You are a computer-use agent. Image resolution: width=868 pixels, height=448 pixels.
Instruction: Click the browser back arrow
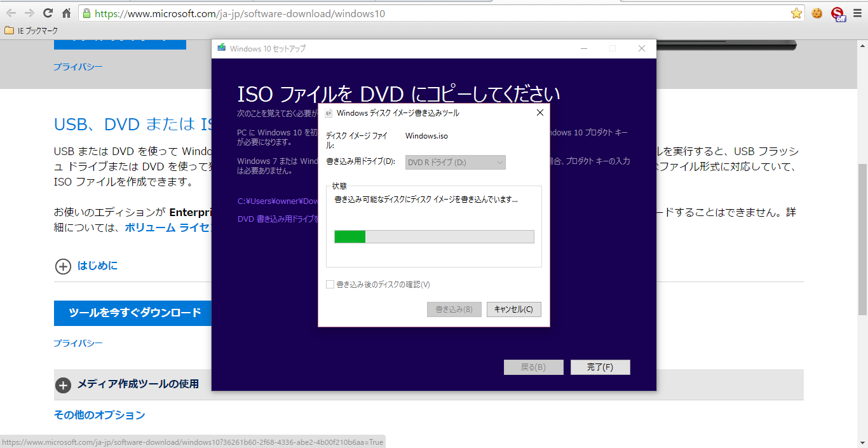11,13
